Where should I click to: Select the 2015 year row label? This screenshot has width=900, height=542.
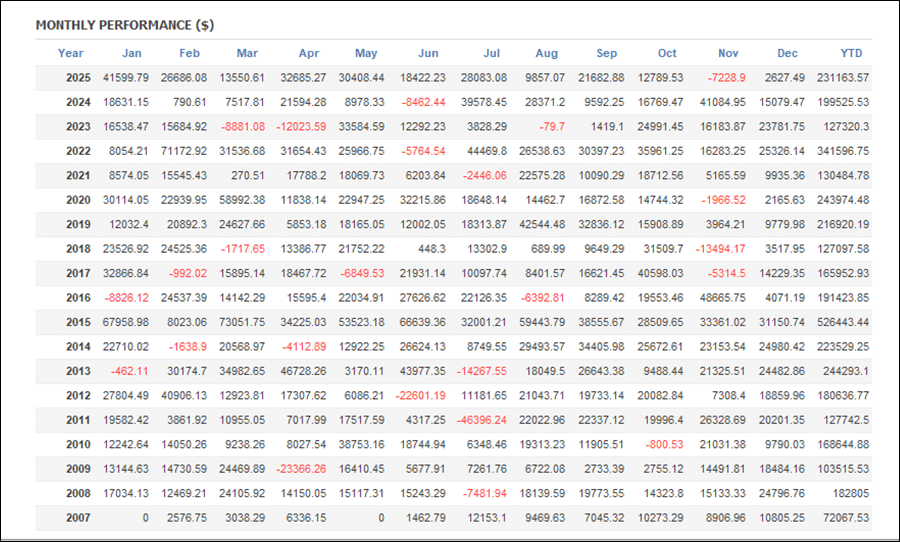(77, 322)
